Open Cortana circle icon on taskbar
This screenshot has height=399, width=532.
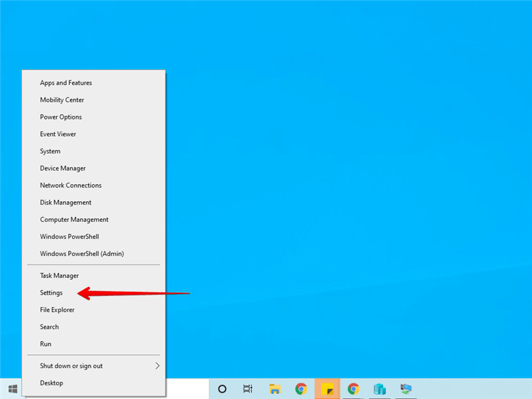(222, 389)
